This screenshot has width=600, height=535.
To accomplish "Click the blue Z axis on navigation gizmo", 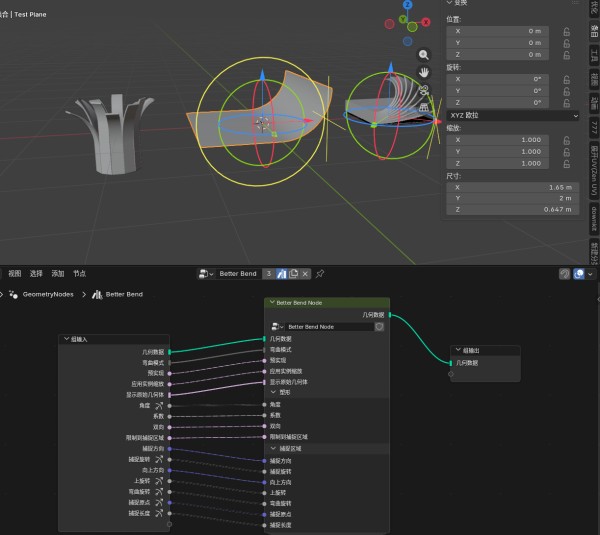I will tap(408, 5).
